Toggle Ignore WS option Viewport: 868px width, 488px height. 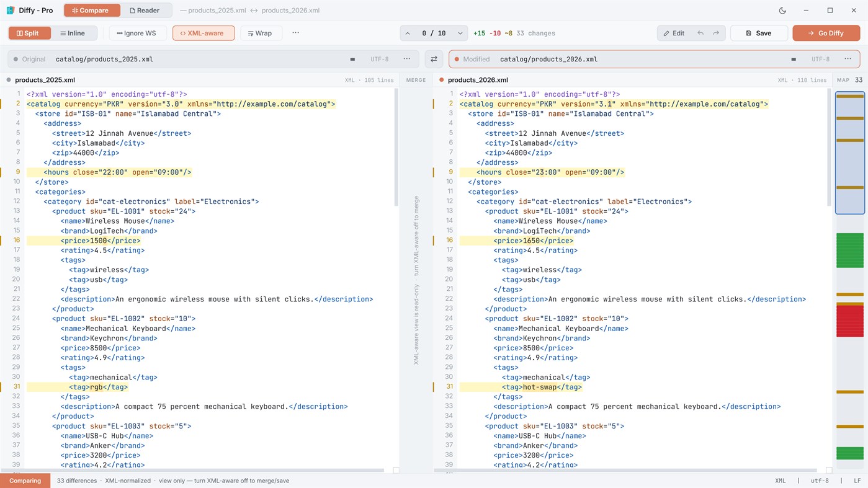pos(136,33)
